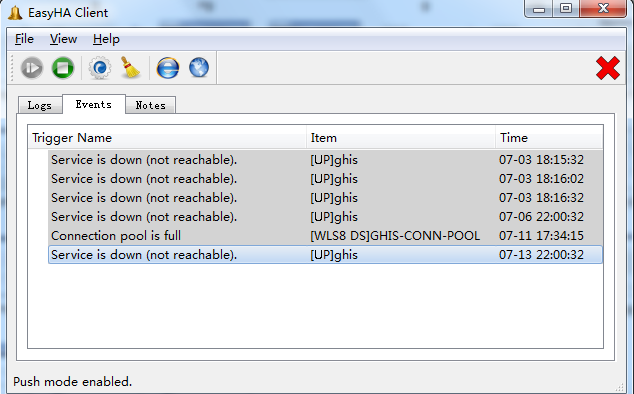Click the Push mode enabled status text
Viewport: 634px width, 394px height.
(x=72, y=381)
